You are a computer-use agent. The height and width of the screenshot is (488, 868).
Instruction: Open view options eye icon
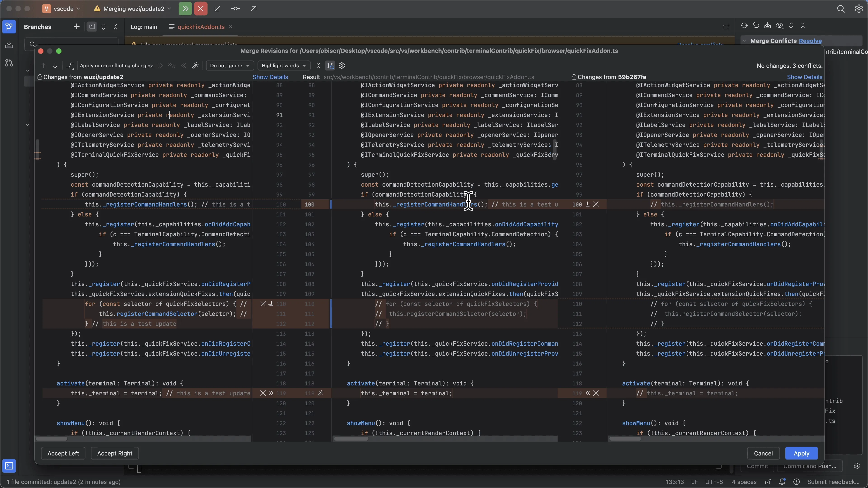(779, 26)
